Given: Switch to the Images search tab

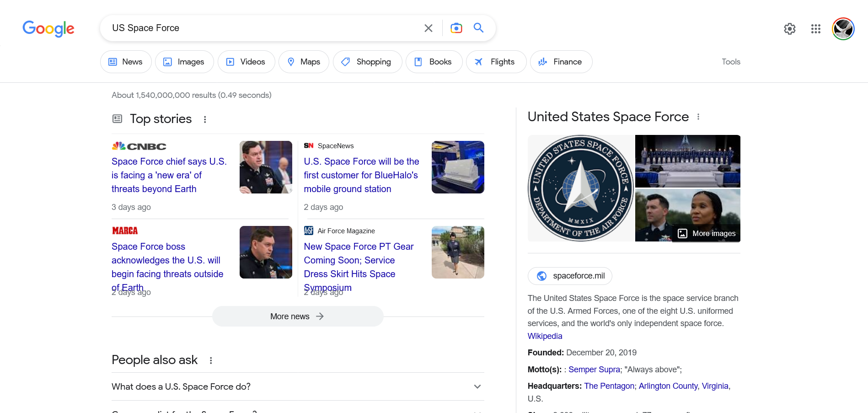Looking at the screenshot, I should (x=184, y=61).
